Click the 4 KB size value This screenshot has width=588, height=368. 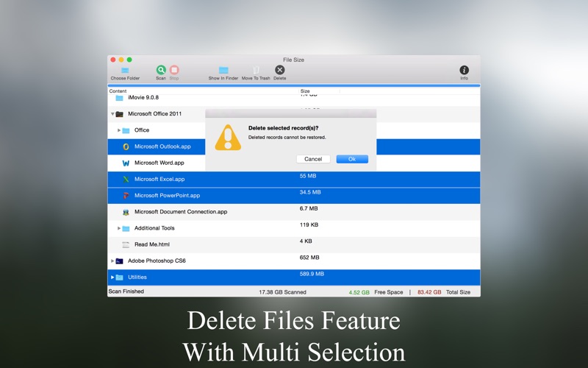tap(306, 241)
